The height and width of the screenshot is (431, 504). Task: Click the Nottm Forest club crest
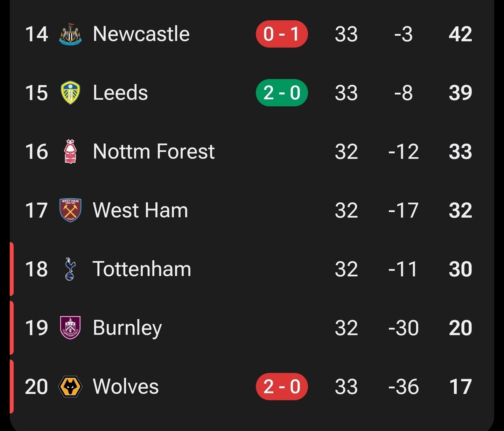point(70,152)
